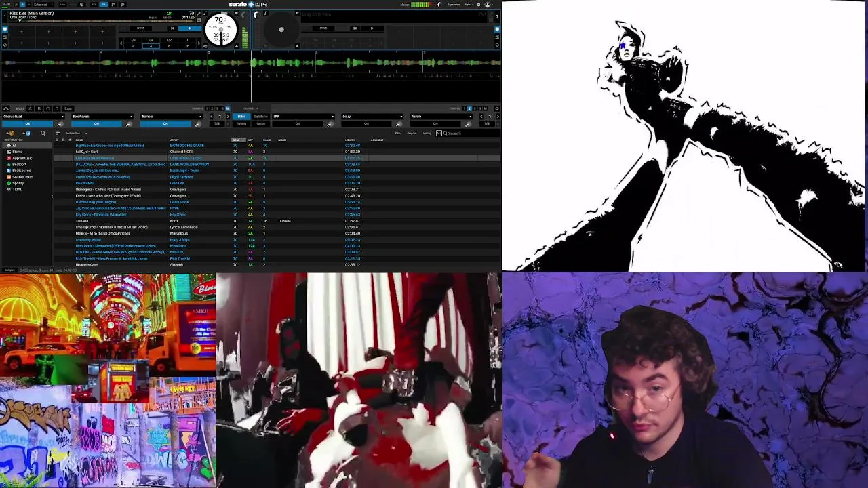Select the Filter channel FX tab
Viewport: 868px width, 488px height.
241,117
